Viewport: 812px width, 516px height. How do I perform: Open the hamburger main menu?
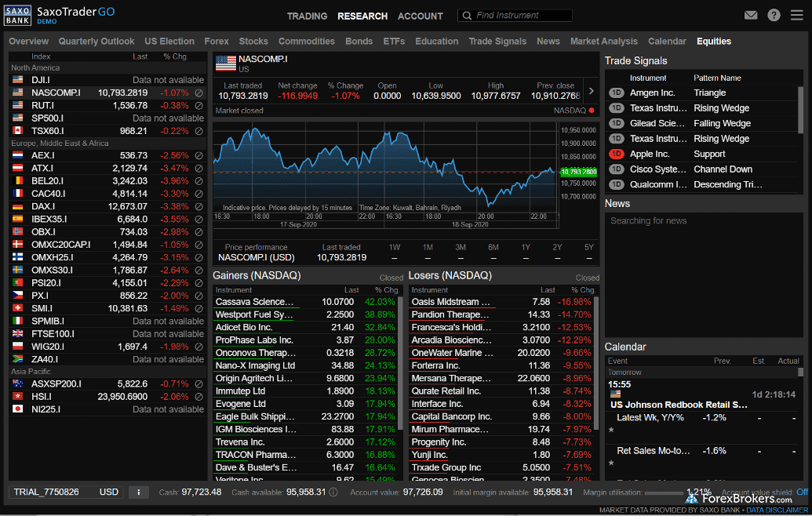click(796, 15)
